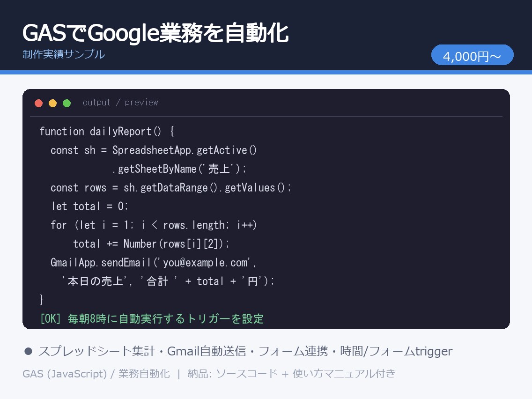Click the let total = 0 line

[x=89, y=206]
